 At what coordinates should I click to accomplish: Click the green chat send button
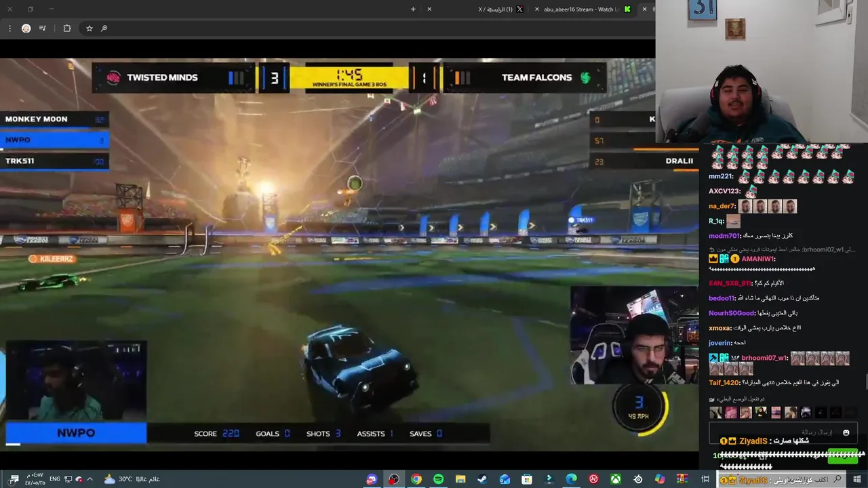(843, 457)
